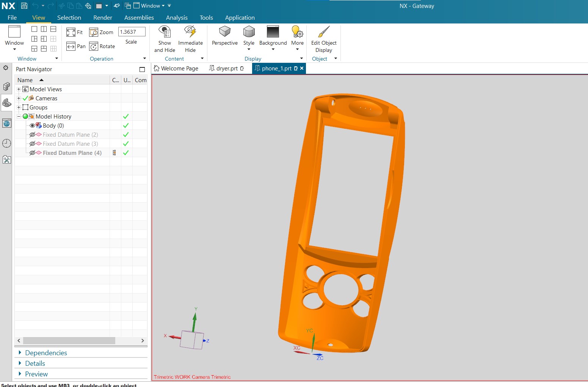
Task: Select the Part Navigator sidebar tab icon
Action: [x=6, y=103]
